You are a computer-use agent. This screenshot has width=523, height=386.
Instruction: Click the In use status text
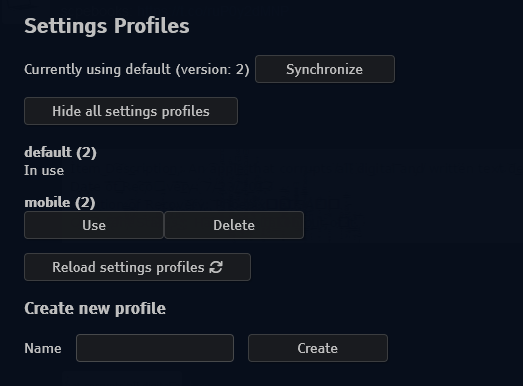point(44,170)
